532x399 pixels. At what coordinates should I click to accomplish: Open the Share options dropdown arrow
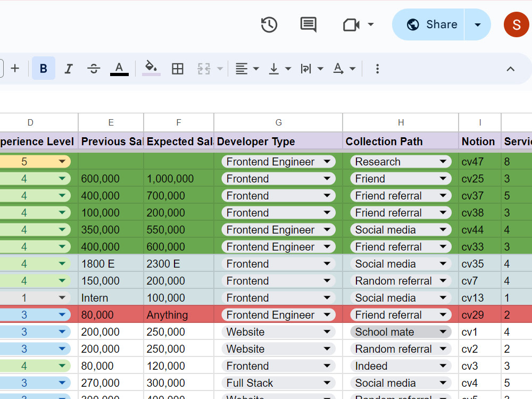pyautogui.click(x=477, y=24)
